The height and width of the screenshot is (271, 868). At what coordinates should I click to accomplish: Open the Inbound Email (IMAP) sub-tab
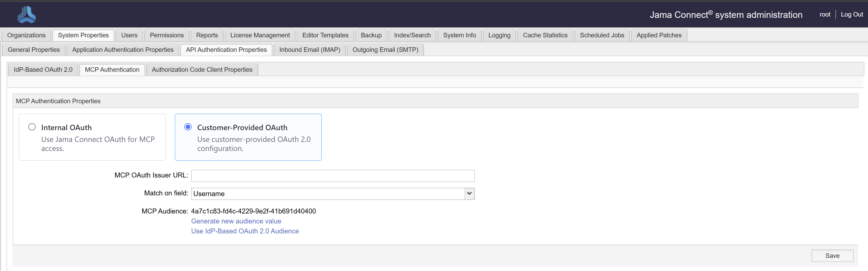pyautogui.click(x=310, y=50)
